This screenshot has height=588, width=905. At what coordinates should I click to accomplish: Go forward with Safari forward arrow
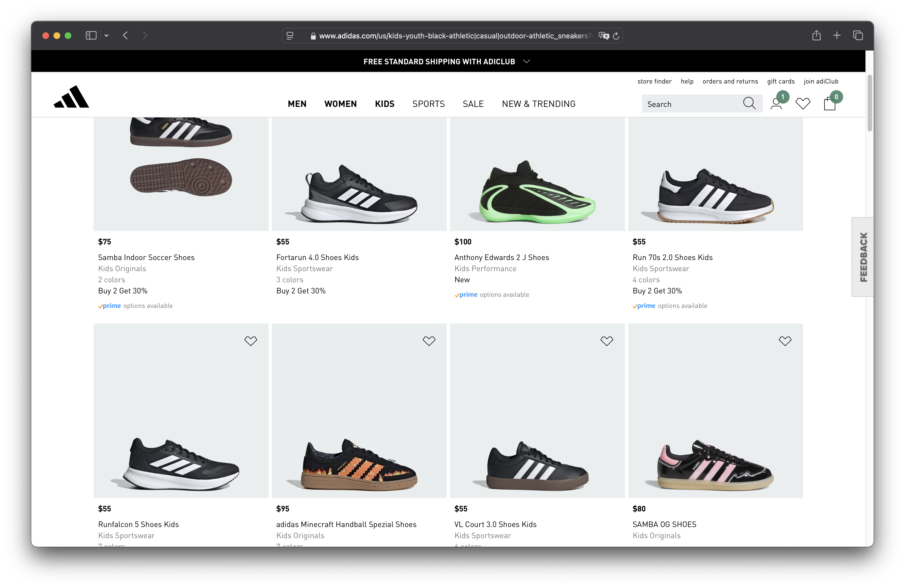pos(145,35)
